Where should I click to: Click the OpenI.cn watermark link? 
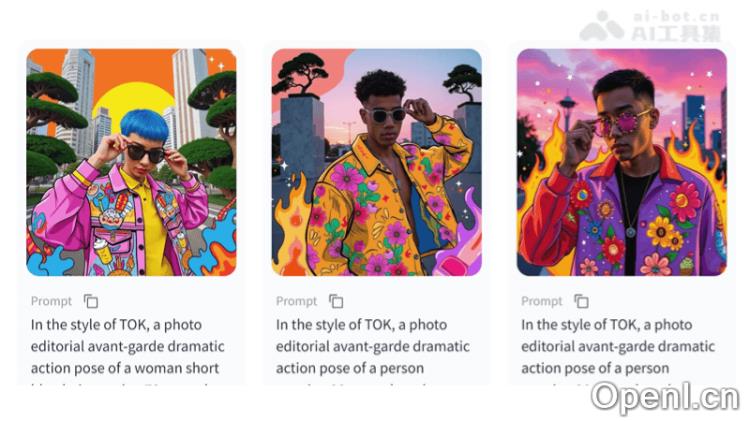pyautogui.click(x=665, y=397)
